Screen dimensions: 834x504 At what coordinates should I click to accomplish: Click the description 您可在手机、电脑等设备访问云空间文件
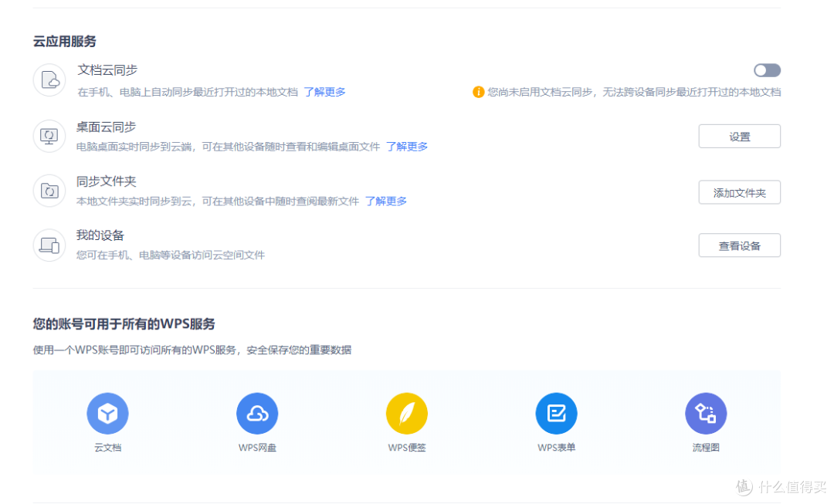click(170, 255)
